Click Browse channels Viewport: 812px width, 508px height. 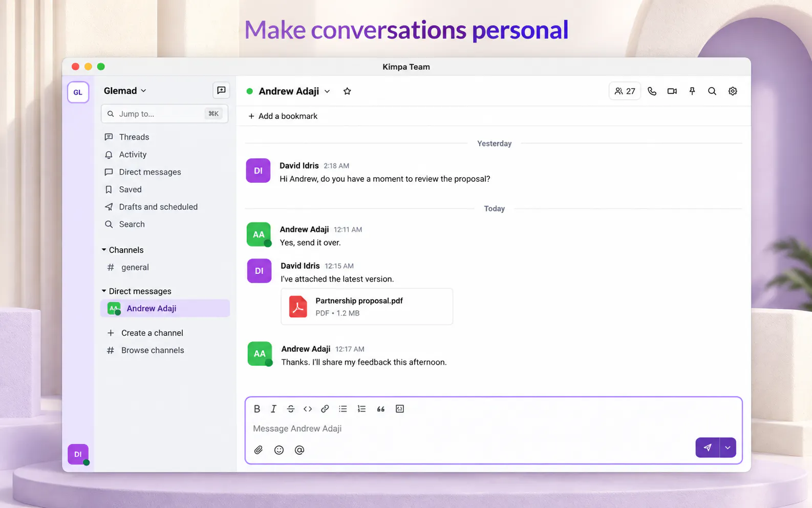(152, 350)
